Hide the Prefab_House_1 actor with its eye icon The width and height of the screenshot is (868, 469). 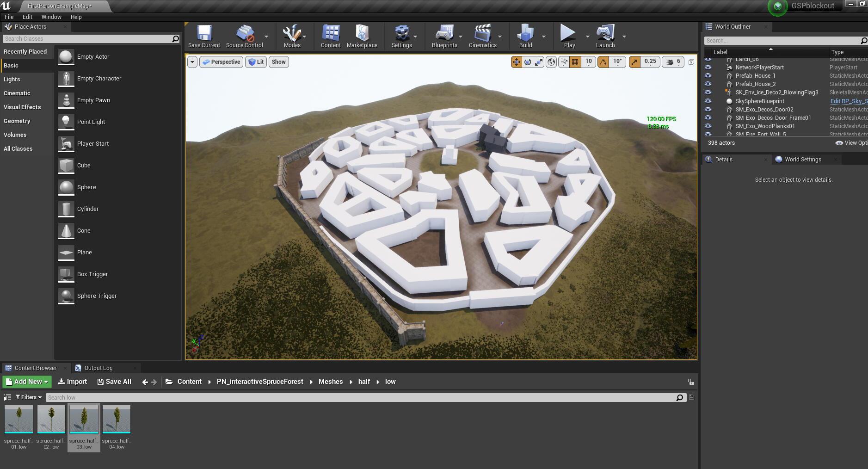(x=708, y=76)
